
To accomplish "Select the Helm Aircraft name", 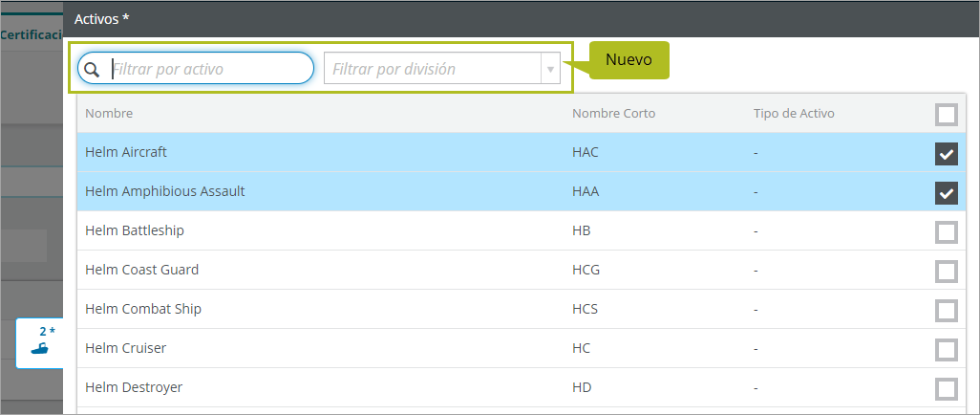I will (126, 152).
